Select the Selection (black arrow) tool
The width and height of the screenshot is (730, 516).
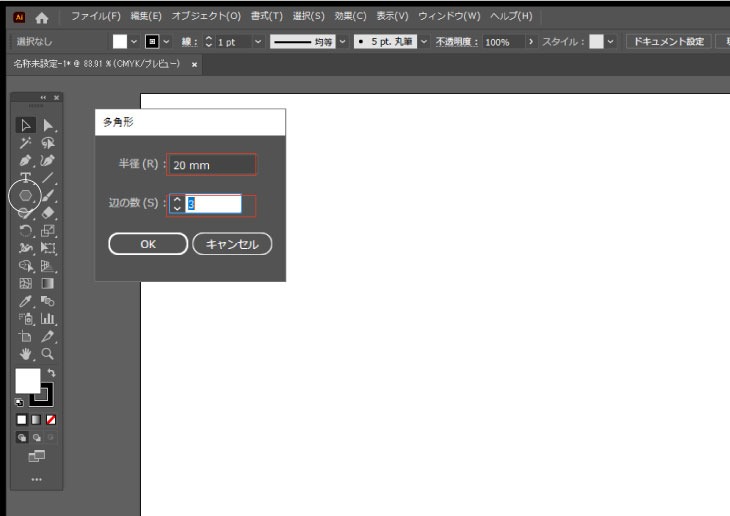click(27, 125)
